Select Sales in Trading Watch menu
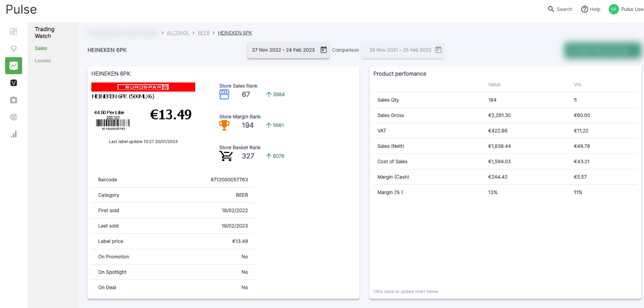 coord(41,48)
